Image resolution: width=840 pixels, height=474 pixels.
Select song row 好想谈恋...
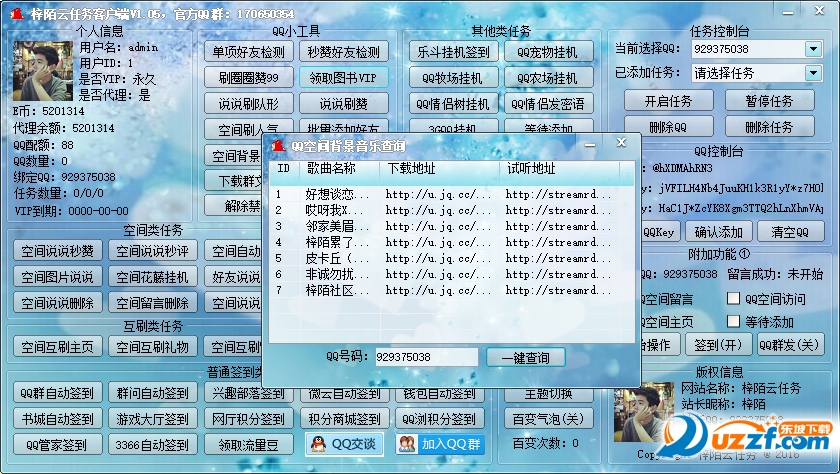pos(452,194)
